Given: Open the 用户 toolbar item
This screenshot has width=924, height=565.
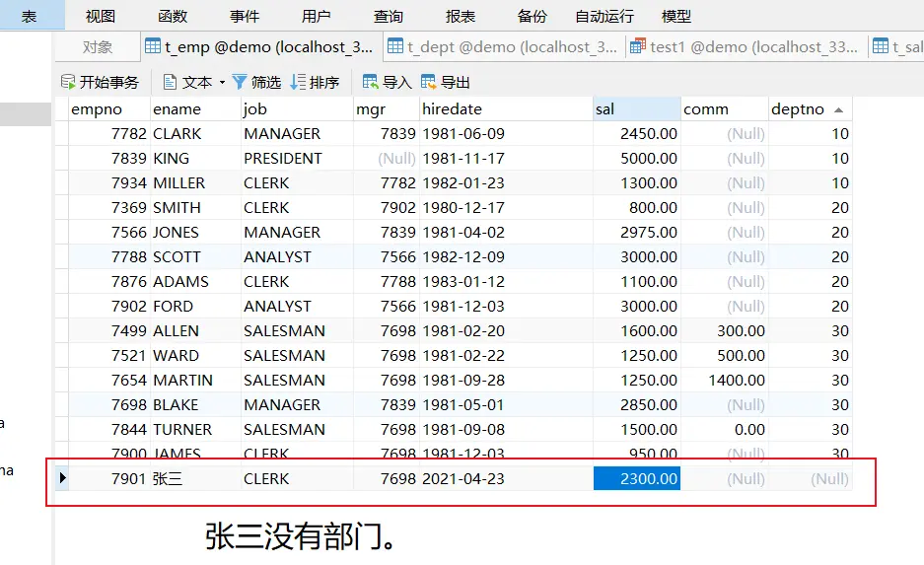Looking at the screenshot, I should [316, 16].
